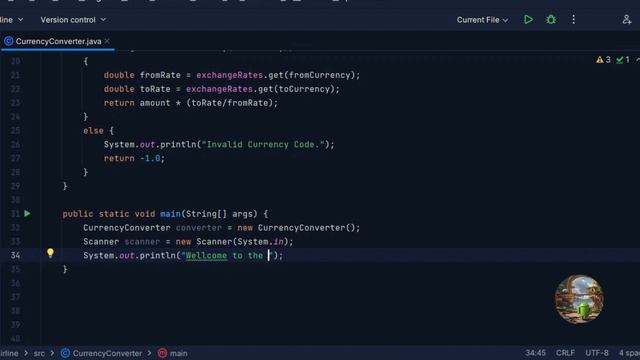The width and height of the screenshot is (640, 360).
Task: Open the Version control dropdown
Action: (73, 20)
